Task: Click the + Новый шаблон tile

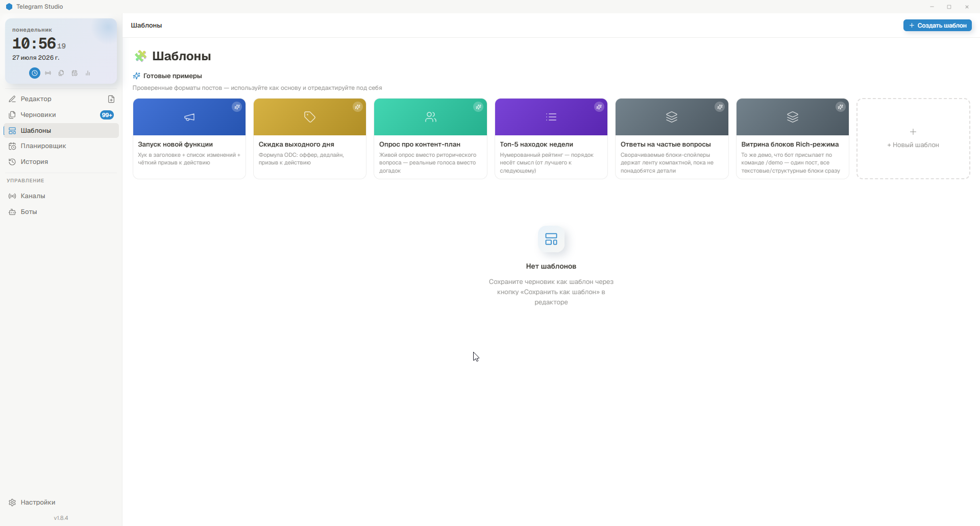Action: pos(913,138)
